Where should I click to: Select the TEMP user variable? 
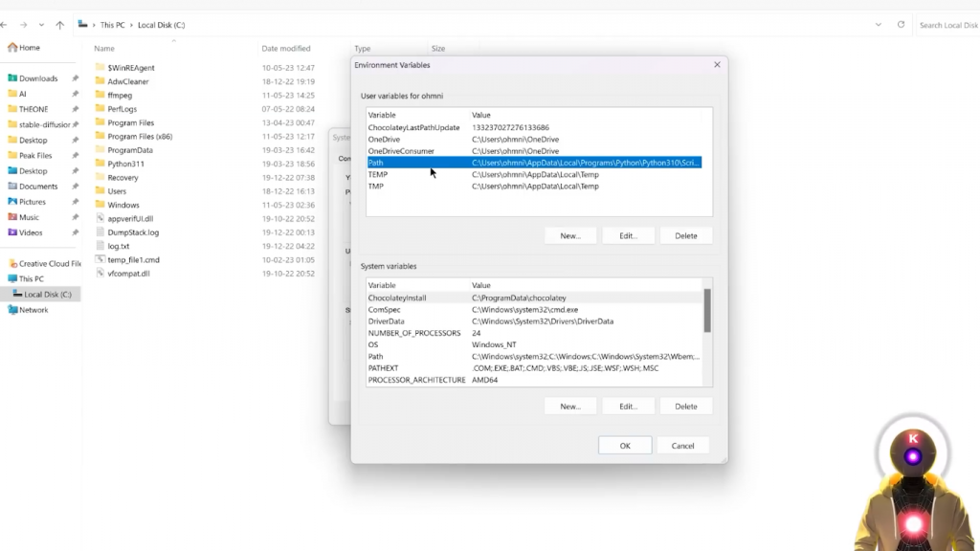coord(534,174)
